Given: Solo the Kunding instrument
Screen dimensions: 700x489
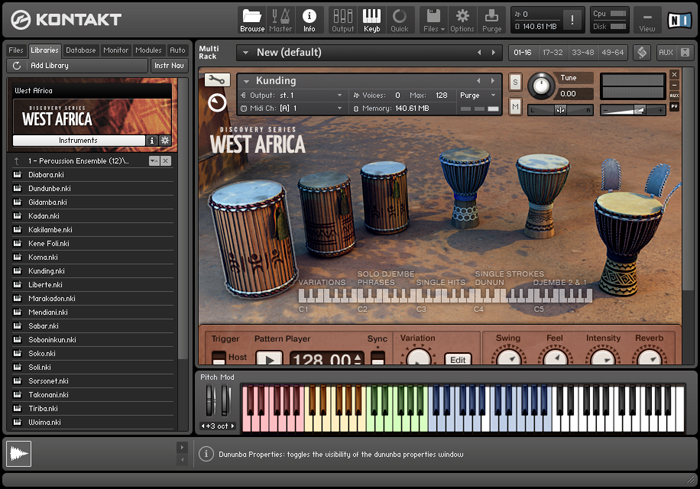Looking at the screenshot, I should click(515, 82).
